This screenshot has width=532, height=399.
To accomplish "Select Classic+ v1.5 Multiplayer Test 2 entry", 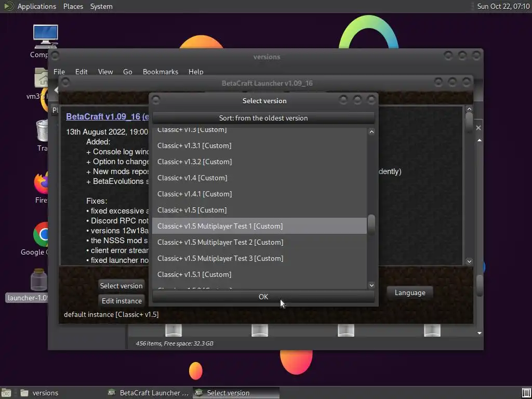I will (x=259, y=242).
